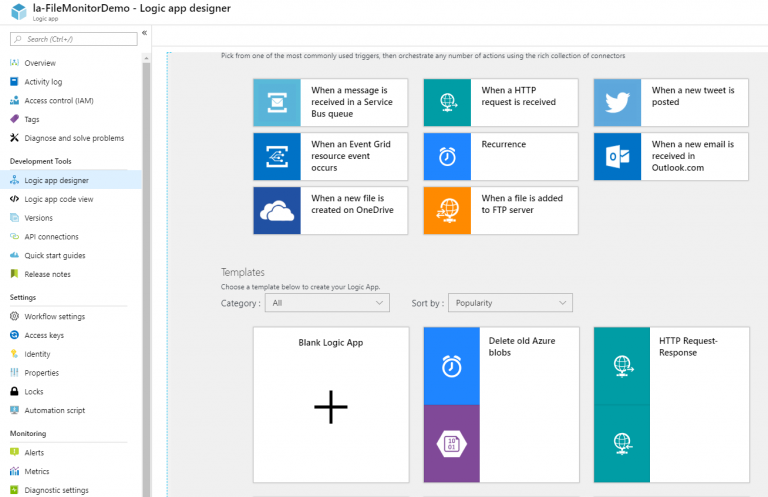Click the Diagnose and solve problems wrench icon

(14, 138)
